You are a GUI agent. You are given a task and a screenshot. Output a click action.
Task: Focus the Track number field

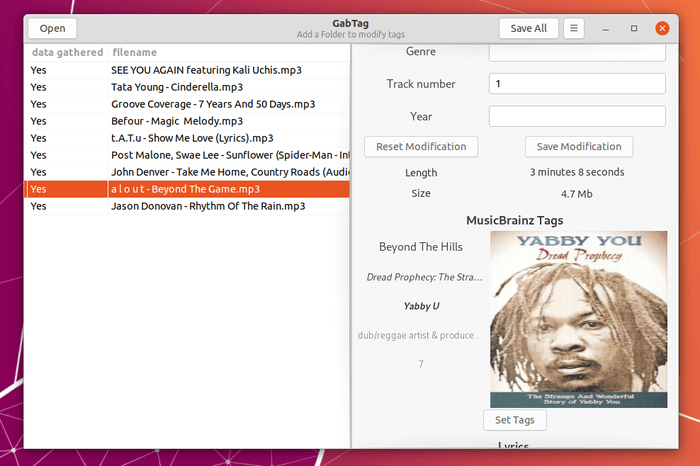pyautogui.click(x=577, y=83)
